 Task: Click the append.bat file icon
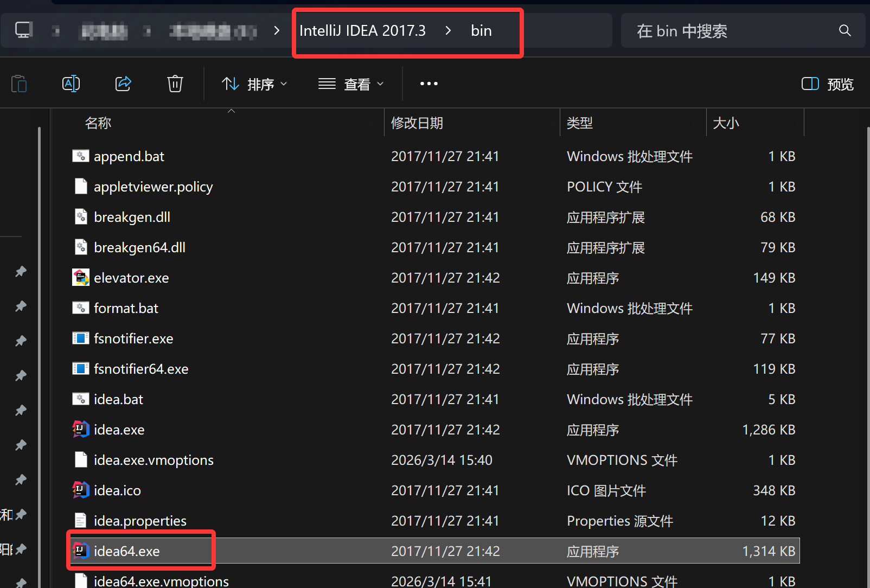coord(81,156)
